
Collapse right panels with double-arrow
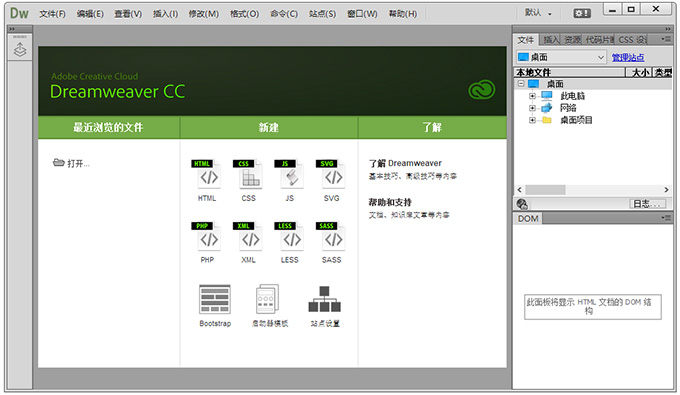pos(668,29)
